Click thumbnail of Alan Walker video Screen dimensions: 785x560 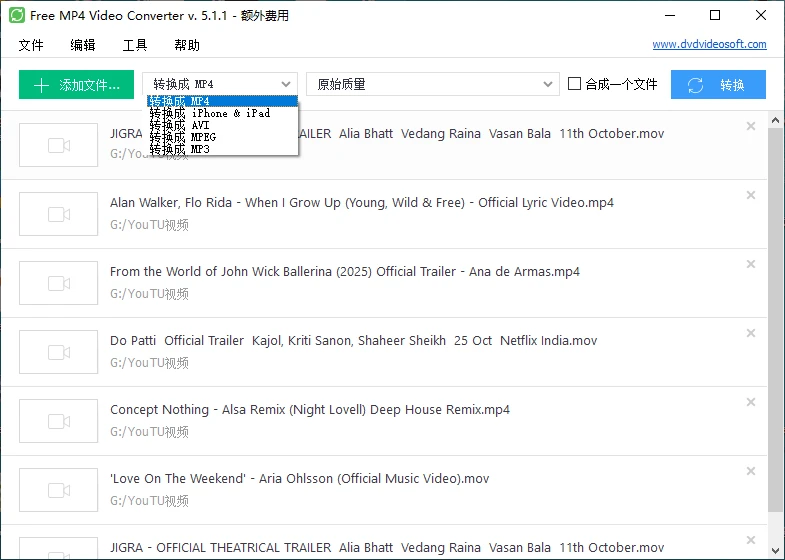(x=59, y=214)
